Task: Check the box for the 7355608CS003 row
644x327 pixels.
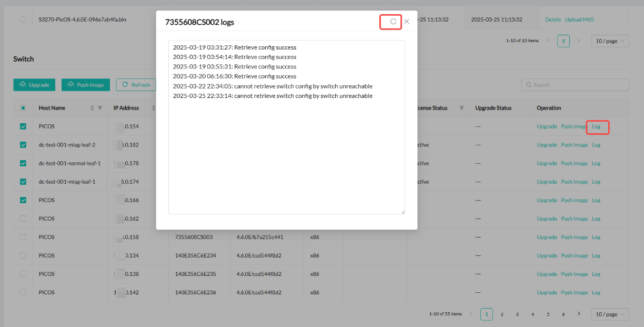Action: click(x=23, y=237)
